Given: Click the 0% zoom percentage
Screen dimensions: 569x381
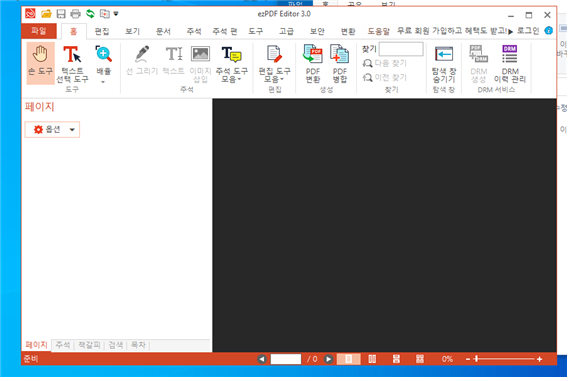Looking at the screenshot, I should point(447,359).
